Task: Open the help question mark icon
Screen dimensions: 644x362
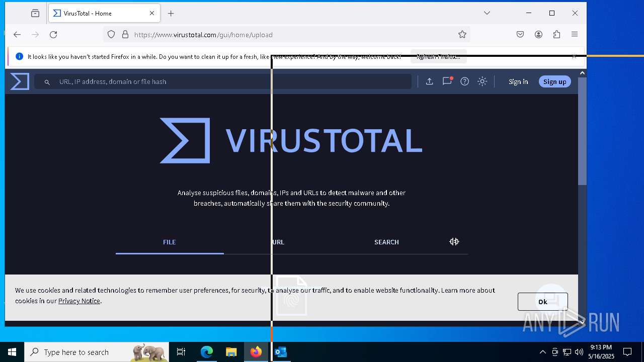Action: coord(465,81)
